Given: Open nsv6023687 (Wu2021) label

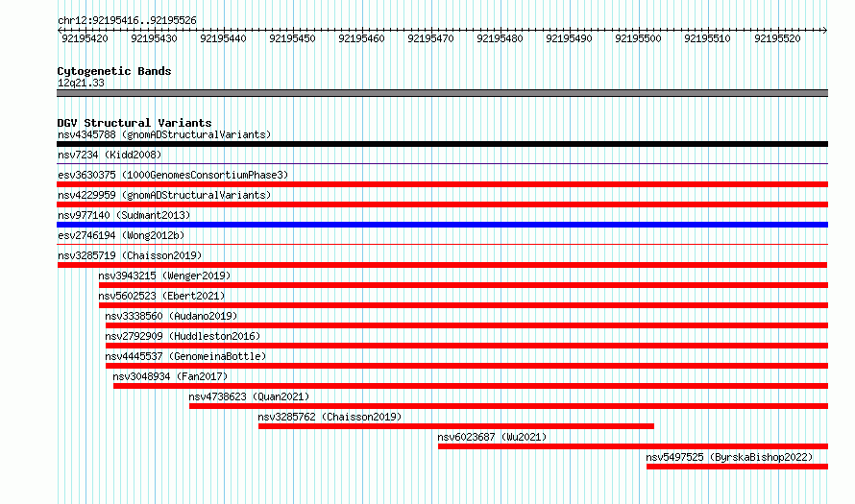Looking at the screenshot, I should pos(492,437).
